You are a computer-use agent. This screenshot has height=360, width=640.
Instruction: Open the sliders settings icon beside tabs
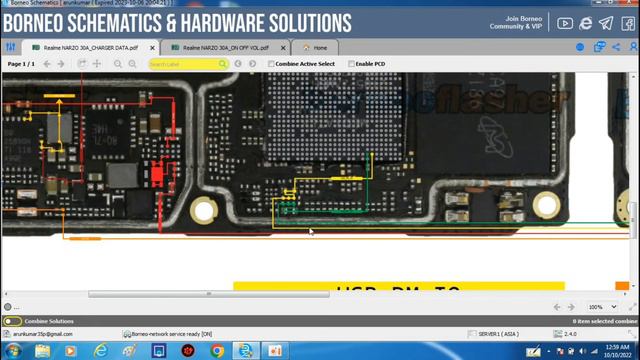pyautogui.click(x=11, y=47)
